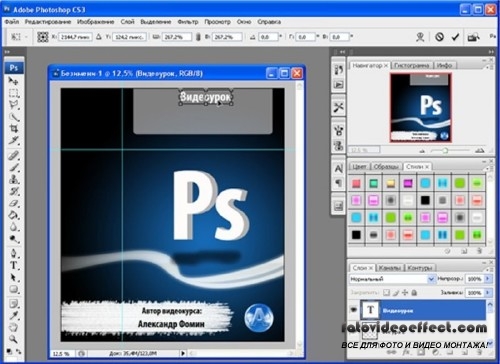Select the Crop tool
Screen dimensions: 500x364
coord(13,129)
